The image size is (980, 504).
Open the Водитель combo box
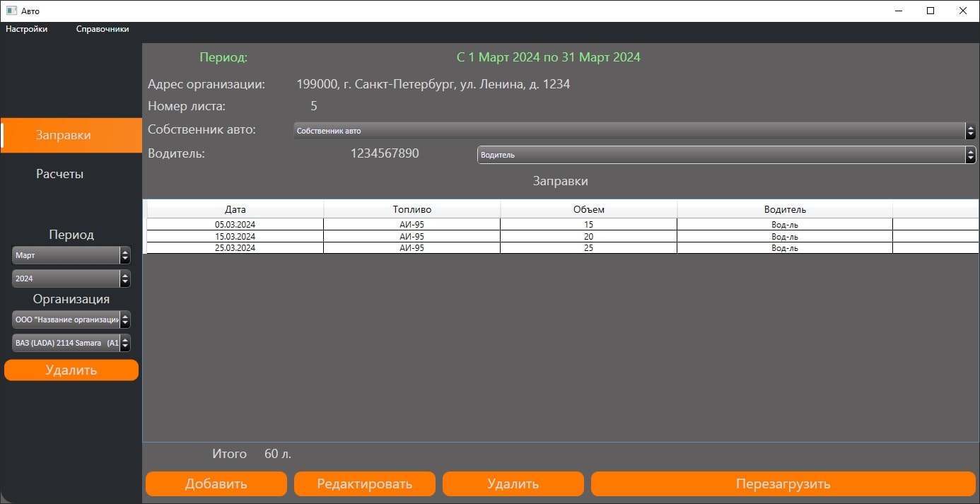click(726, 155)
